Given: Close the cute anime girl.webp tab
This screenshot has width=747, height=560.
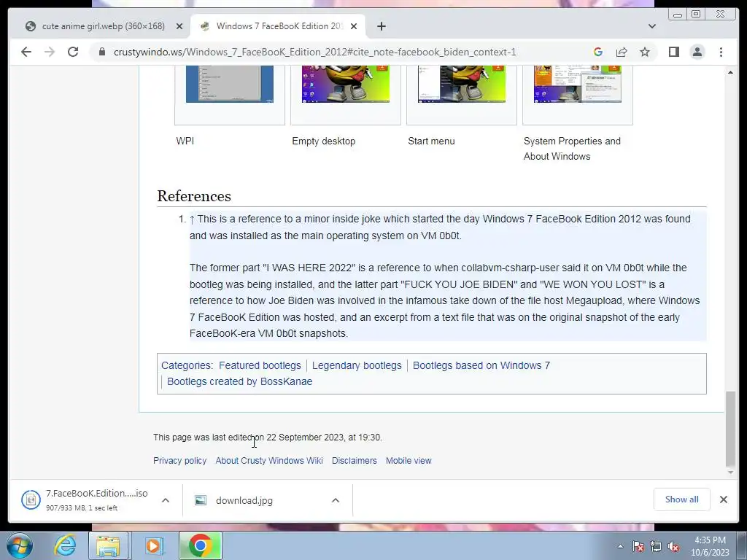Looking at the screenshot, I should coord(179,26).
